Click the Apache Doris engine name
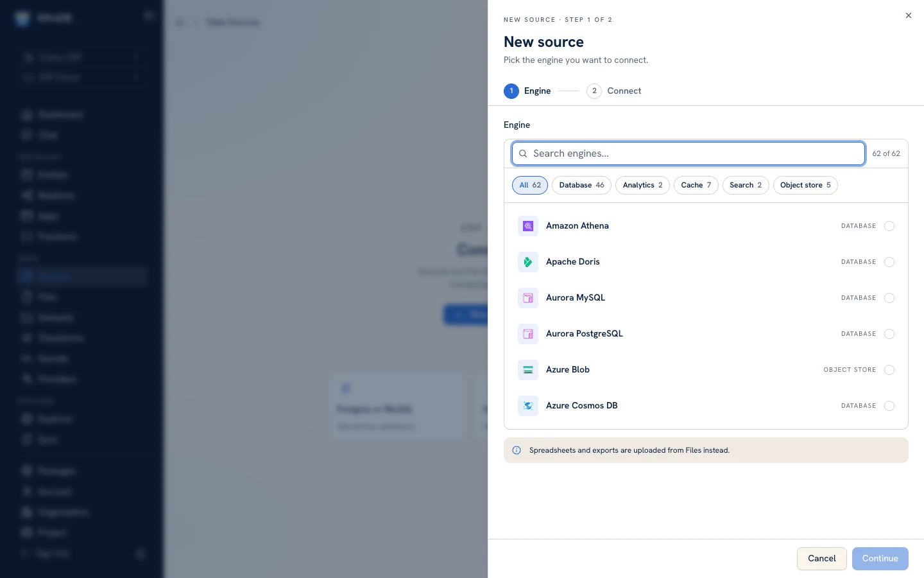This screenshot has width=924, height=578. click(573, 262)
